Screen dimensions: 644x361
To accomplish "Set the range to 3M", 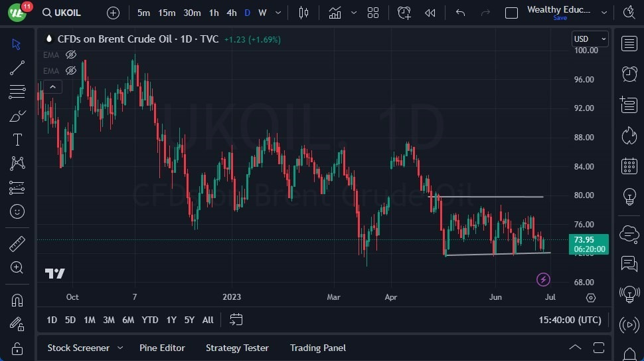I will click(x=108, y=320).
